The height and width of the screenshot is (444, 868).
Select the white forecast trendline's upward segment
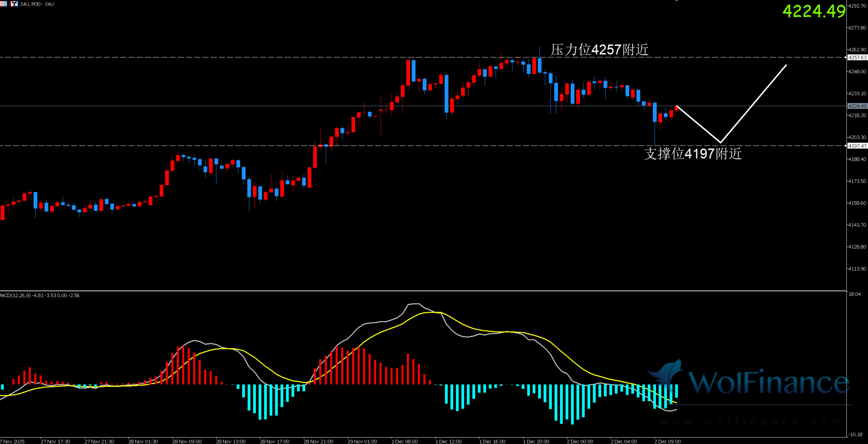point(754,103)
